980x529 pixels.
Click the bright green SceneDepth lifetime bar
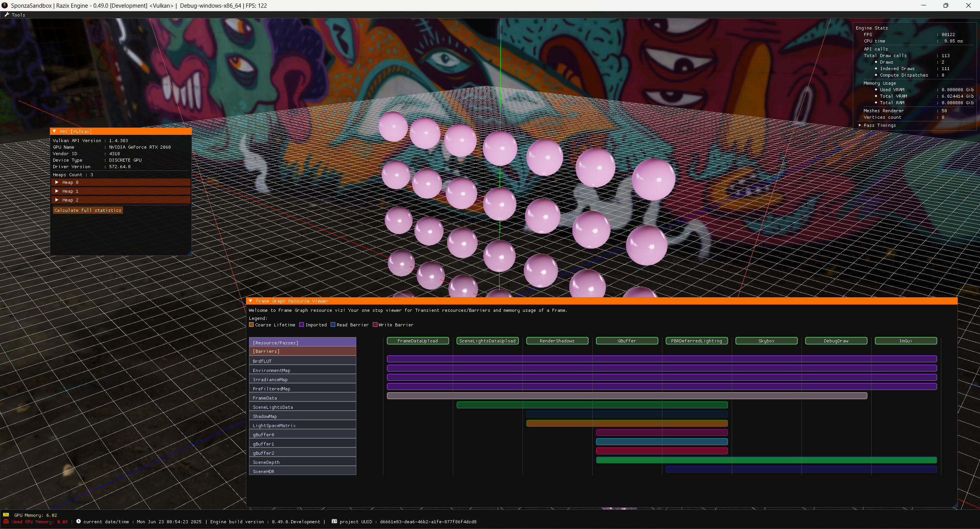(x=767, y=460)
